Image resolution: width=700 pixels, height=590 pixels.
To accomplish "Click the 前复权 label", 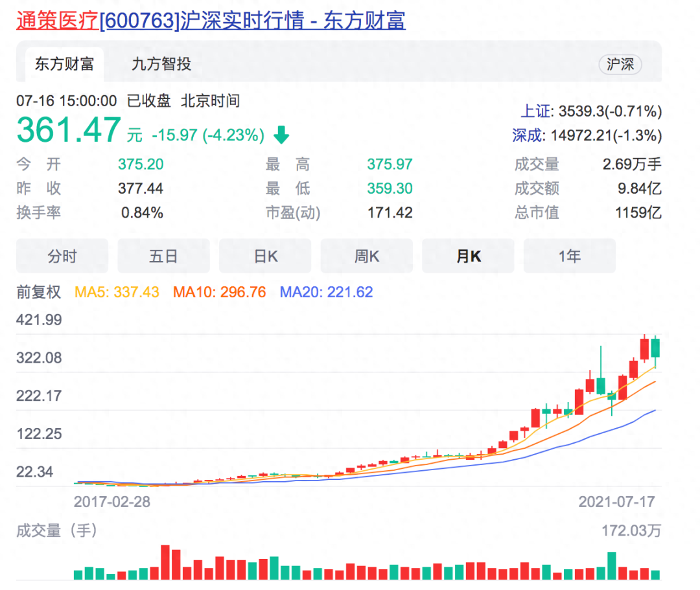I will point(38,292).
